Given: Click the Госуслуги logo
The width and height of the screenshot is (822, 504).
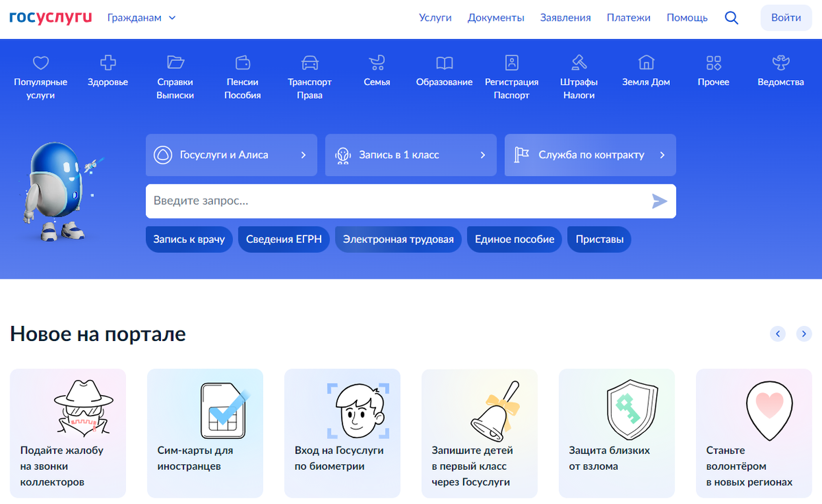Looking at the screenshot, I should click(x=51, y=17).
